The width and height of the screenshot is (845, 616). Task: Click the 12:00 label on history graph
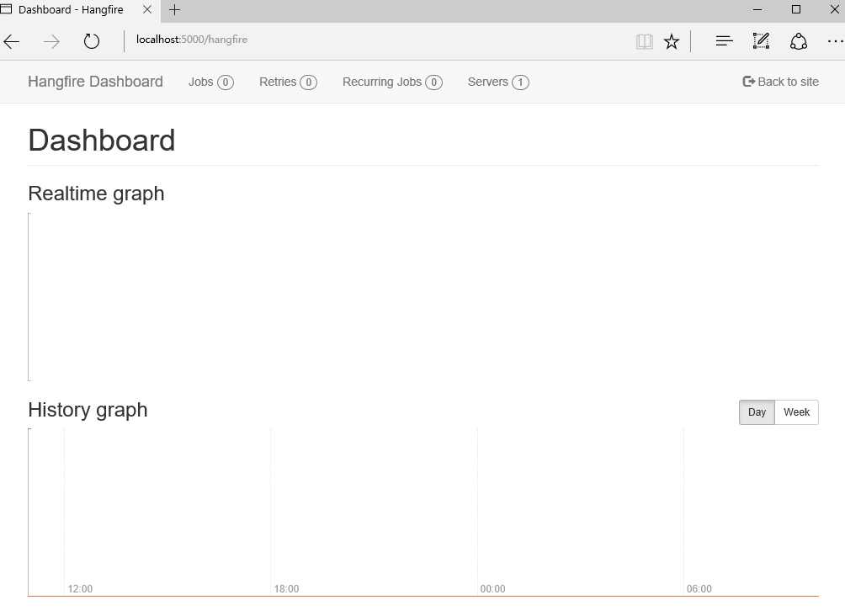80,588
